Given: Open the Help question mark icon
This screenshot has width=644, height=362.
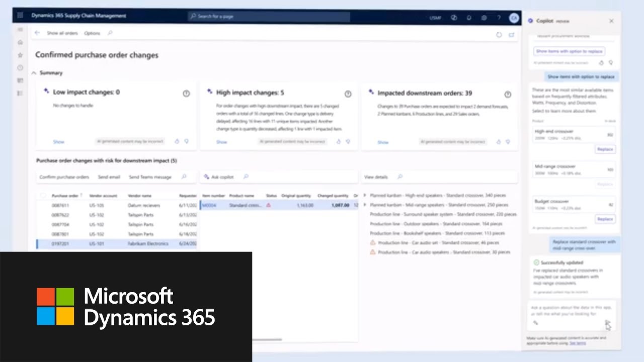Looking at the screenshot, I should (499, 18).
